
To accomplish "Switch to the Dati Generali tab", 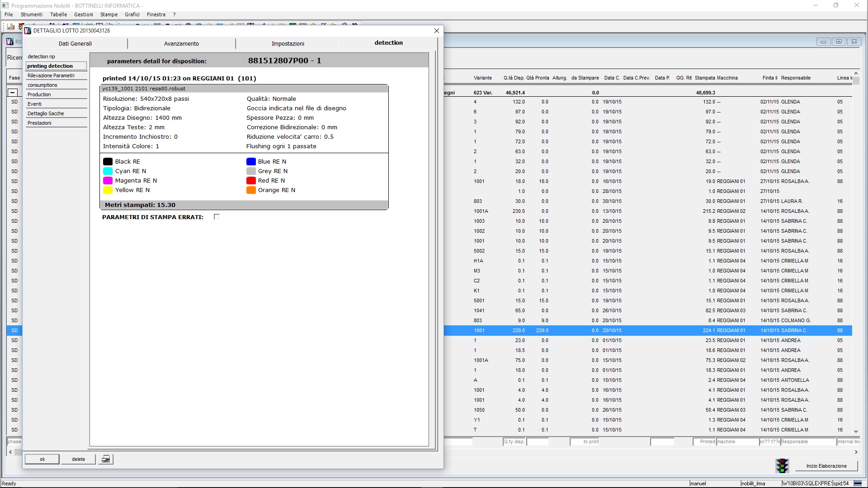I will click(x=75, y=44).
